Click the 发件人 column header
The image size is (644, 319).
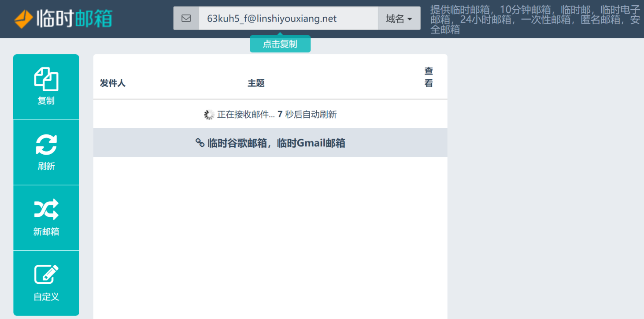pyautogui.click(x=113, y=83)
